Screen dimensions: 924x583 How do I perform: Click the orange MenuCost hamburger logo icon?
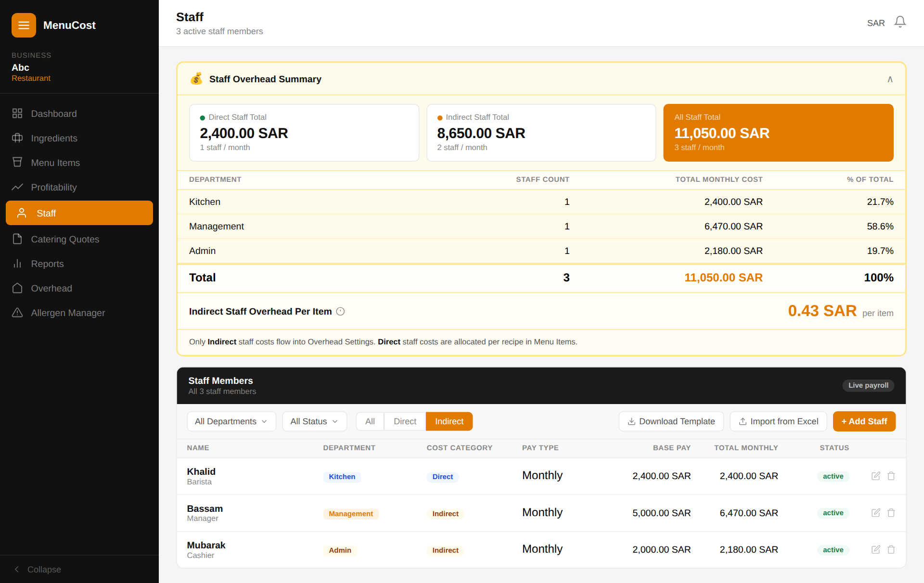click(x=24, y=25)
